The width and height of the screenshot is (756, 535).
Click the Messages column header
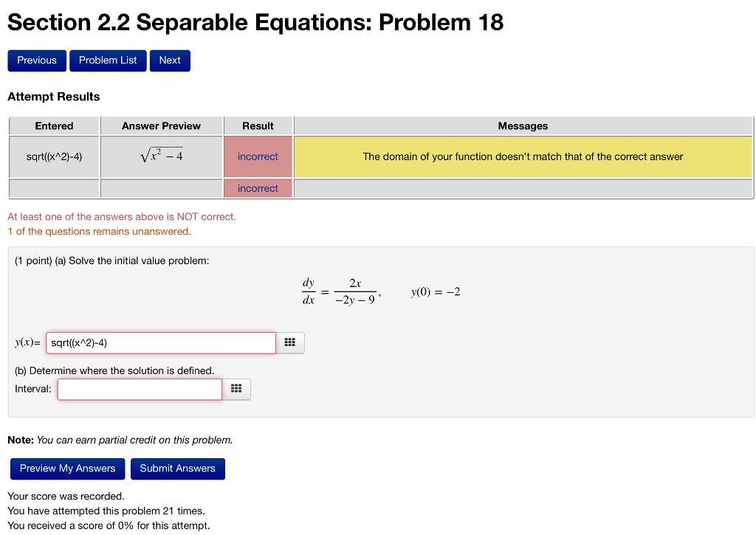(523, 125)
